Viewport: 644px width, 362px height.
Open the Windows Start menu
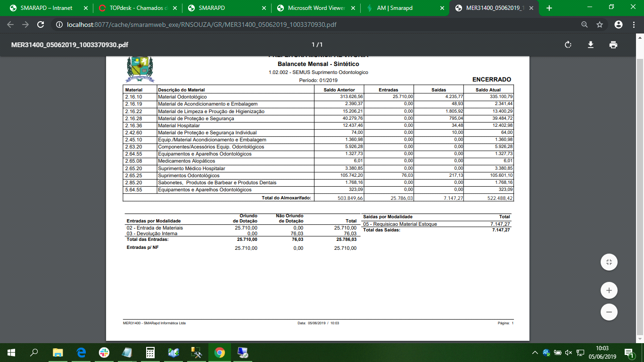pos(11,352)
